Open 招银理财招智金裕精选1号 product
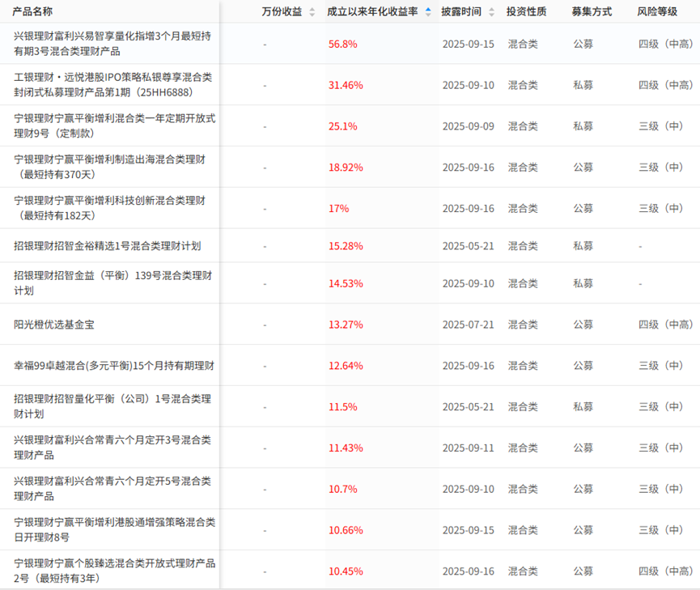Screen dimensions: 700x590 pos(107,246)
